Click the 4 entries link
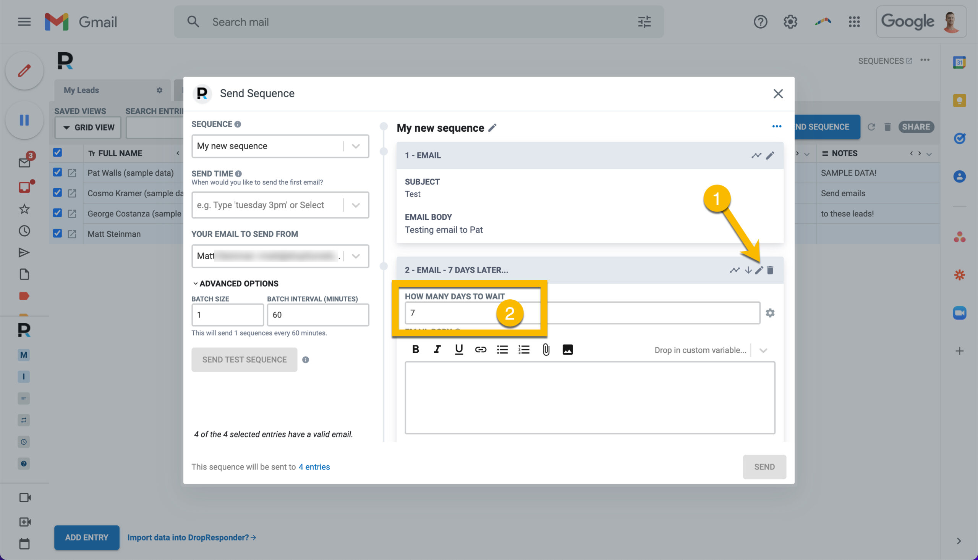The image size is (978, 560). (314, 466)
